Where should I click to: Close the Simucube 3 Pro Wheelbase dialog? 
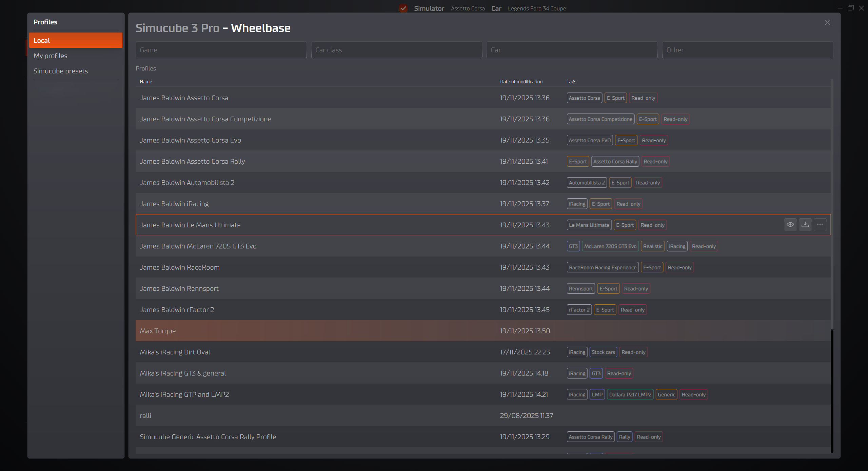827,22
